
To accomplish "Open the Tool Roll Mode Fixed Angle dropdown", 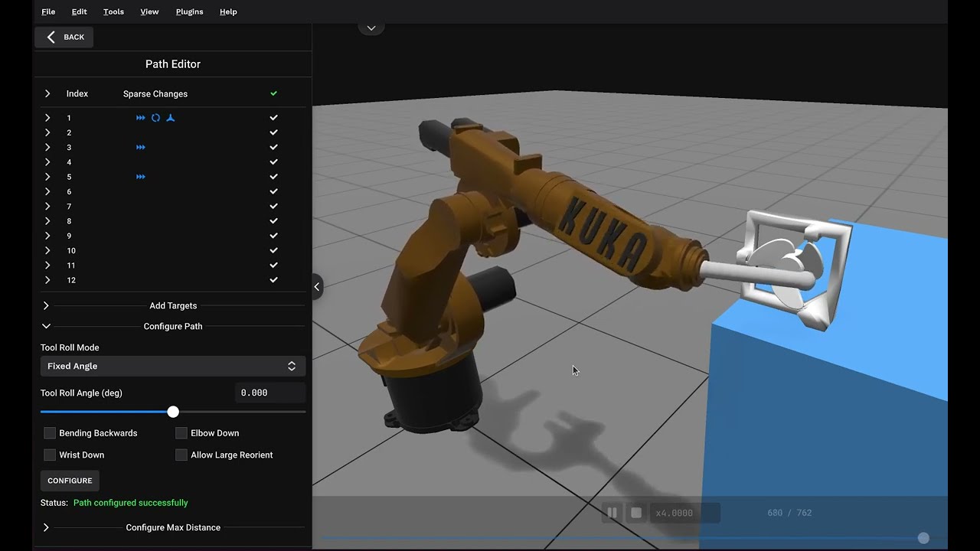I will click(173, 366).
